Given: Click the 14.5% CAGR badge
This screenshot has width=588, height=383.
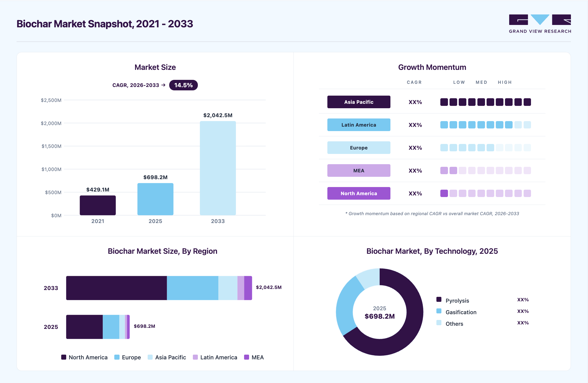Looking at the screenshot, I should click(x=183, y=85).
